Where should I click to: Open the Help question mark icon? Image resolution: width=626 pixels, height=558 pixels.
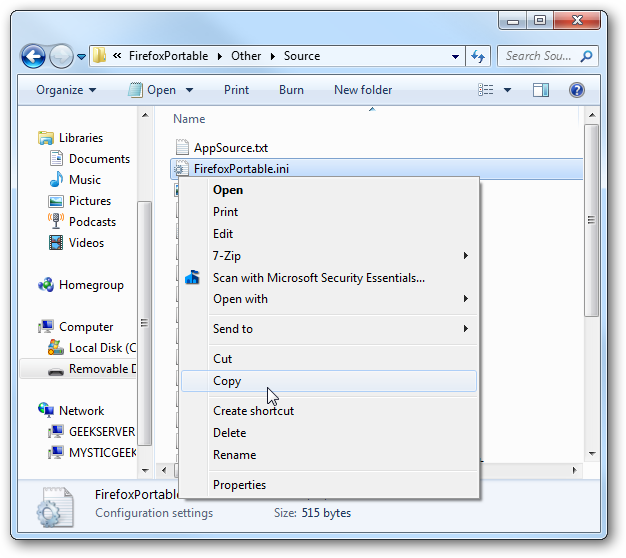(x=576, y=90)
